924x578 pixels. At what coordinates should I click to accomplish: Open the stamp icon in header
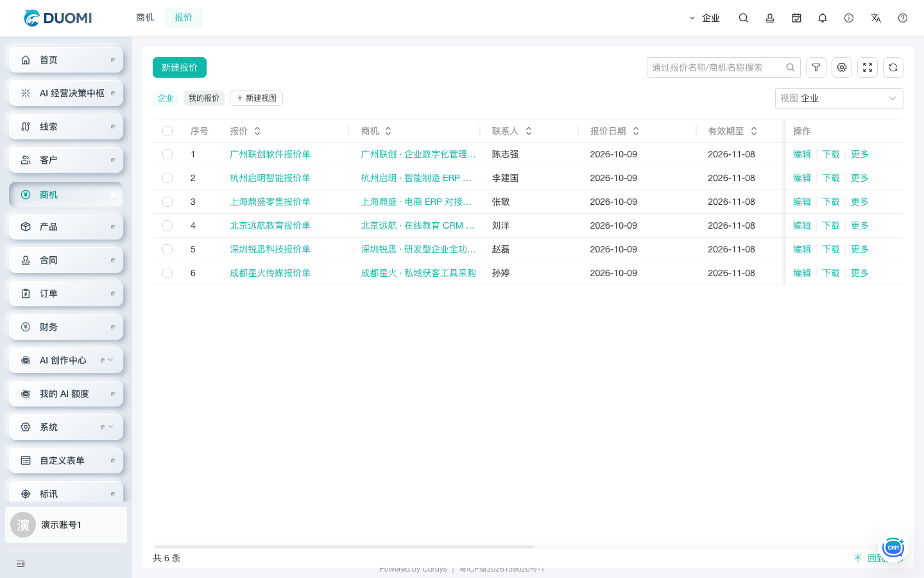770,18
